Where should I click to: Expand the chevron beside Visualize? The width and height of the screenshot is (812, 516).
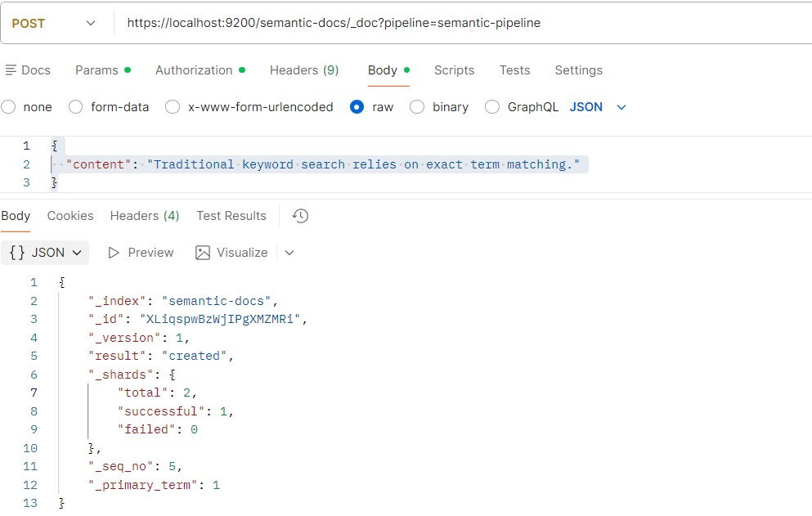click(x=289, y=253)
